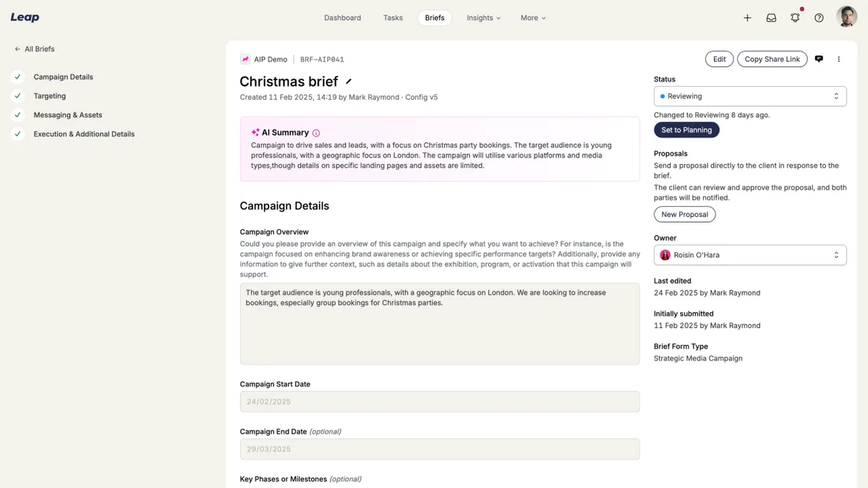The height and width of the screenshot is (488, 868).
Task: Open the comments speech bubble icon
Action: pos(819,59)
